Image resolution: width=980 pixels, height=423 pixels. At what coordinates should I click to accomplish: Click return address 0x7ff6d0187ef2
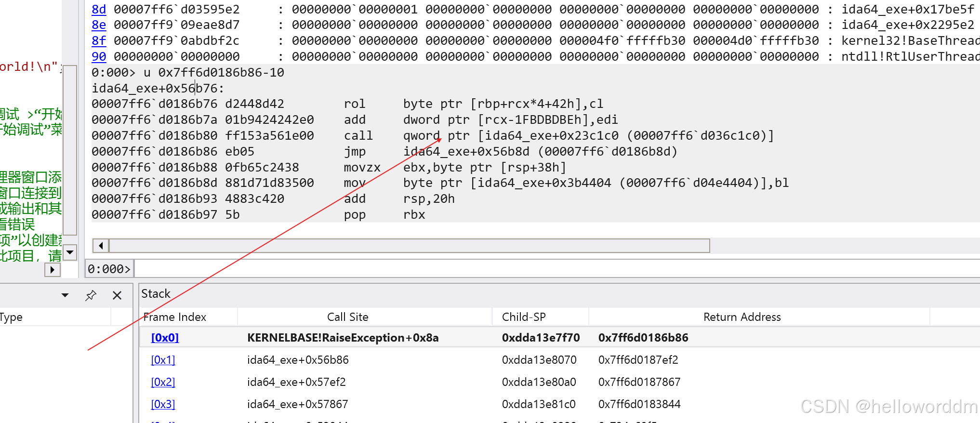(x=638, y=360)
